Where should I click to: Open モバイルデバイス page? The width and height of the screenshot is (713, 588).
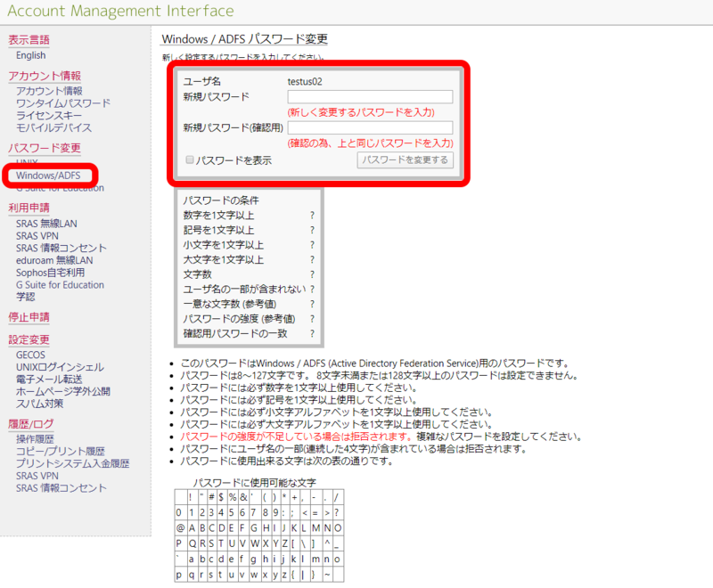(x=53, y=127)
